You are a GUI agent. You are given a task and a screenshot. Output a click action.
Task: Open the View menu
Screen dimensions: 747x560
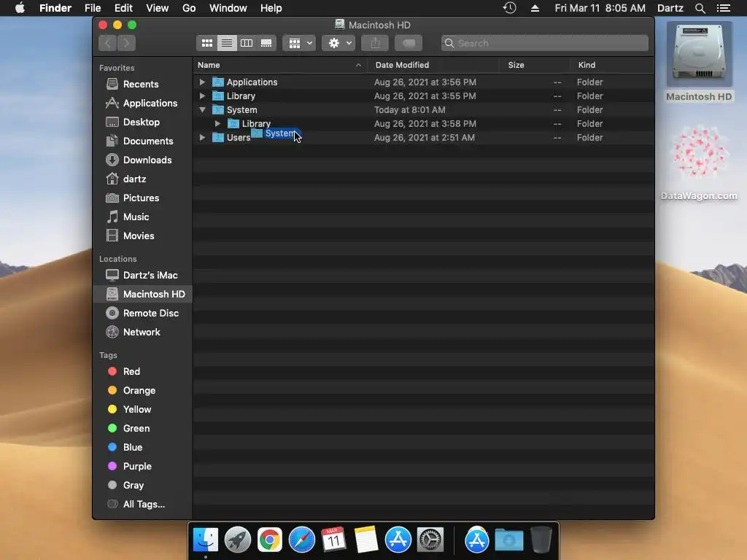(158, 8)
